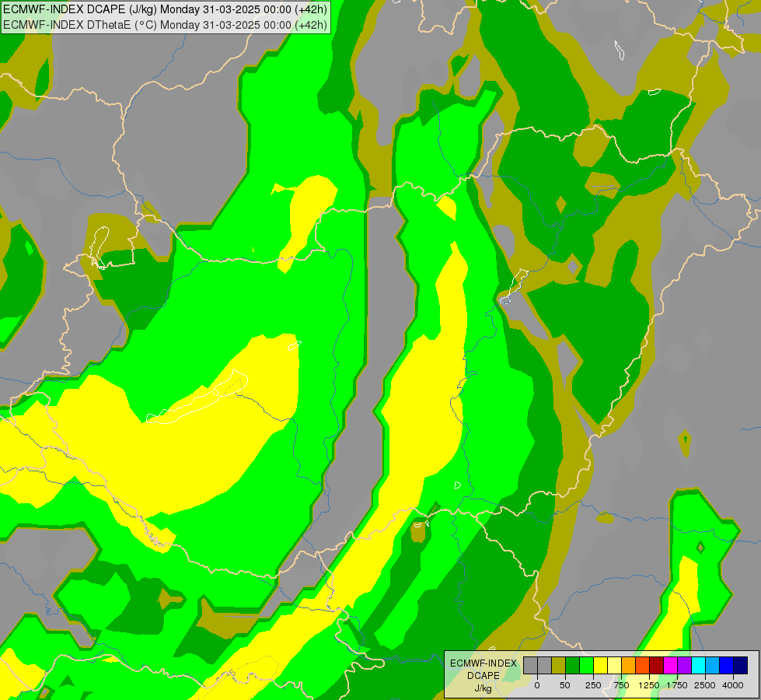Click the saturated yellow legend swatch
The image size is (761, 700).
point(600,666)
